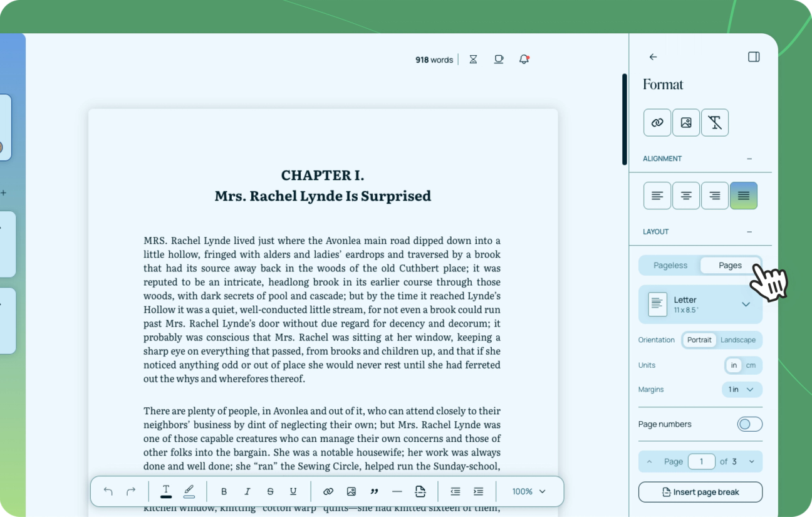Click image button in Format panel

point(686,123)
